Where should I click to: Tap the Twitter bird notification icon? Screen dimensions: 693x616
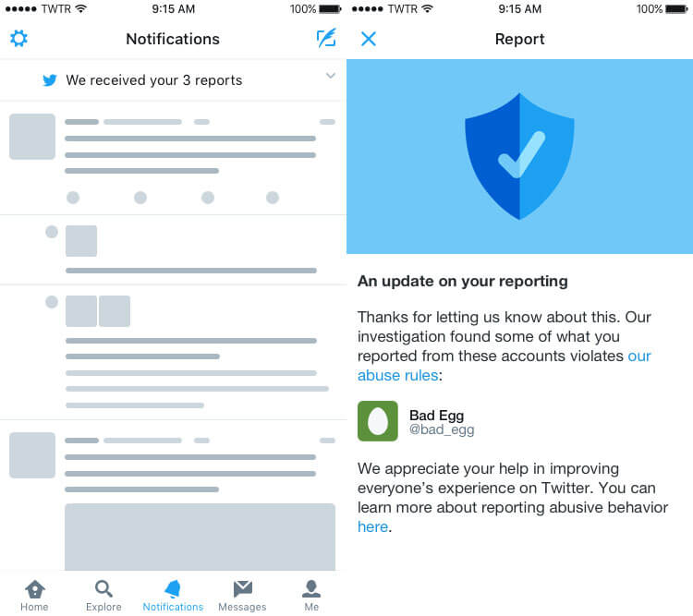coord(50,80)
